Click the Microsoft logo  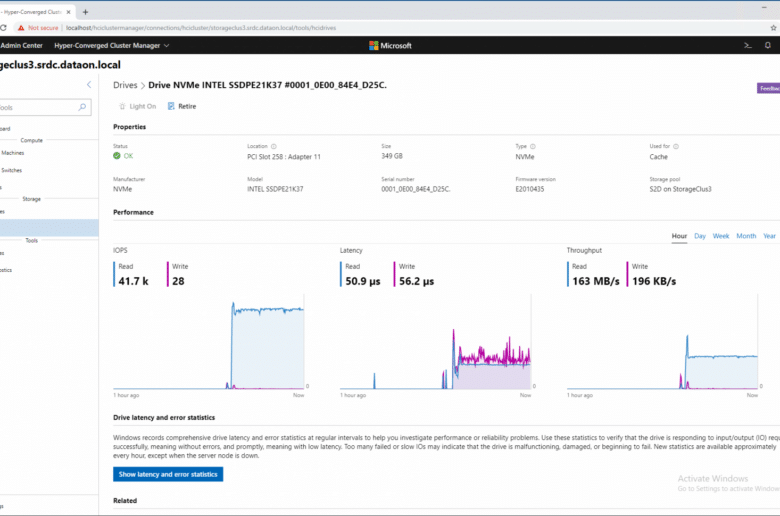coord(390,45)
